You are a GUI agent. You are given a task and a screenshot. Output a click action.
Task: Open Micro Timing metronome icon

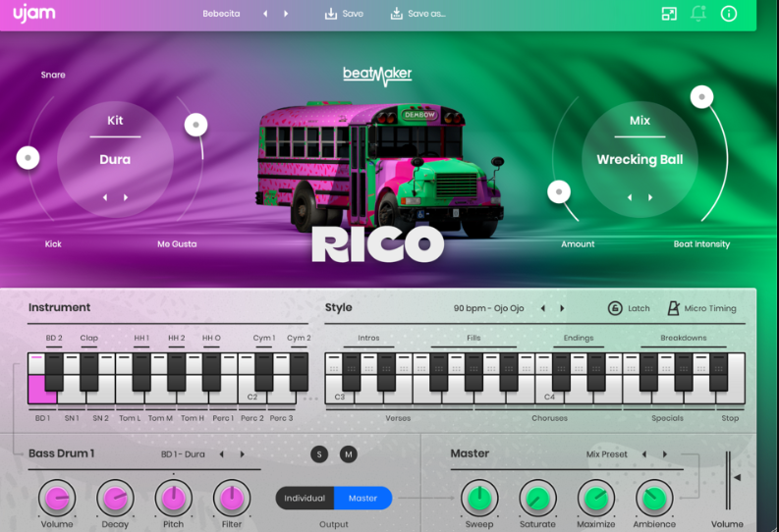pos(674,308)
